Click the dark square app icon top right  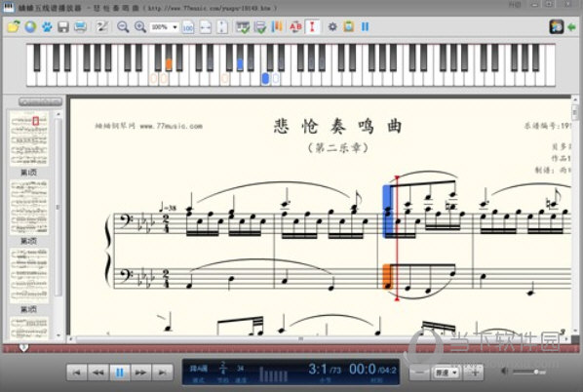(x=557, y=26)
